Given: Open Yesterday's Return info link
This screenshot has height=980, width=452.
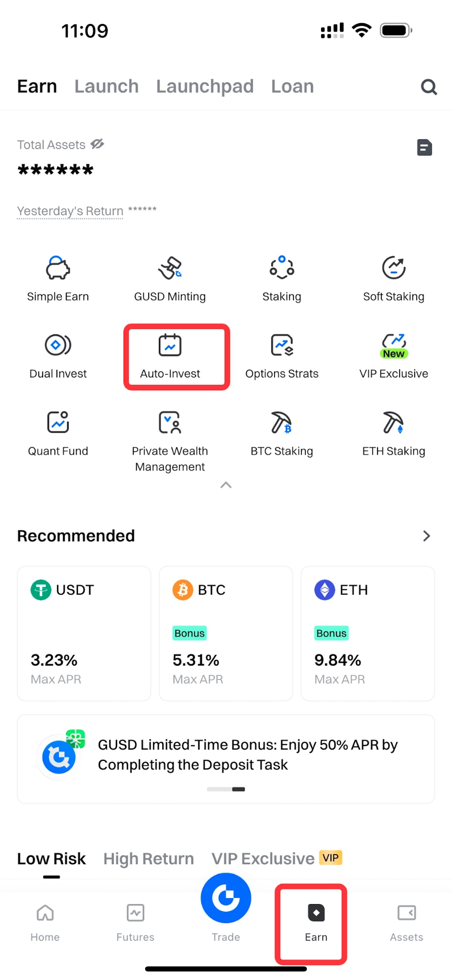Looking at the screenshot, I should tap(70, 211).
